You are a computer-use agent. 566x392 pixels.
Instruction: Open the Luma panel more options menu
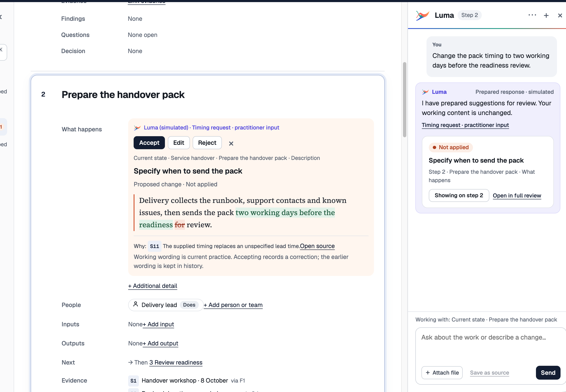coord(532,15)
